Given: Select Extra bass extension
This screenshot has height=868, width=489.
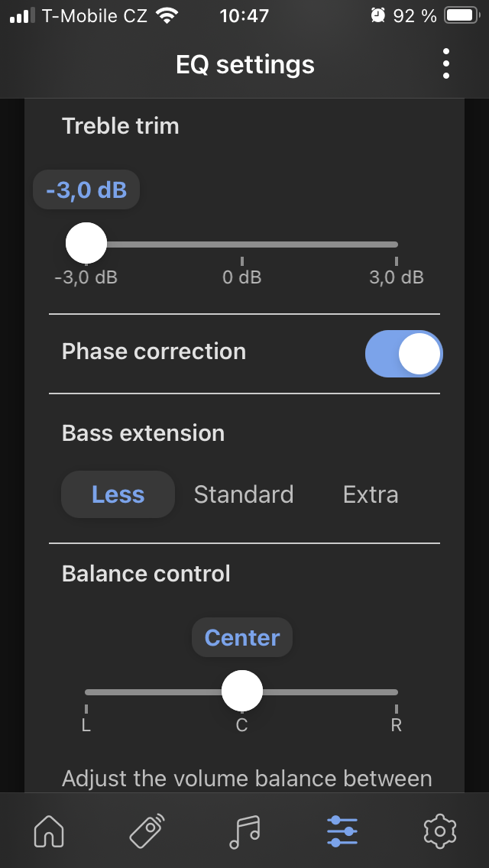Looking at the screenshot, I should [x=371, y=494].
